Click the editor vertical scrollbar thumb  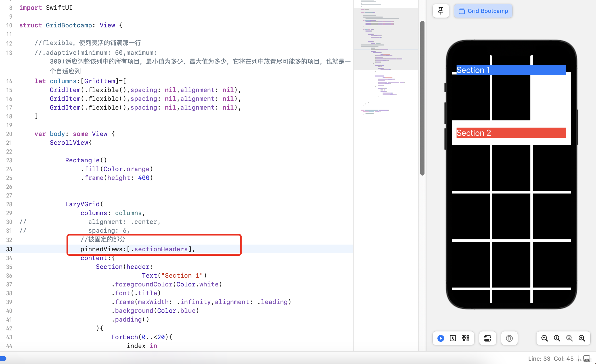pyautogui.click(x=422, y=98)
